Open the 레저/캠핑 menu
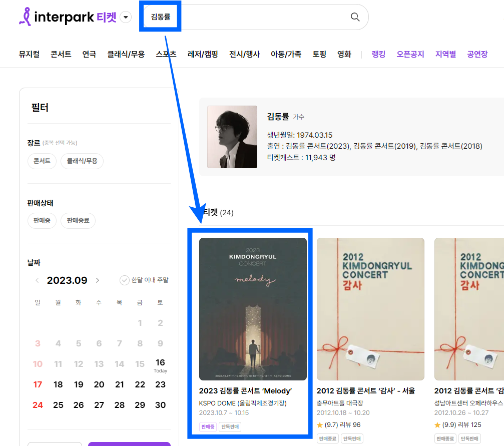The height and width of the screenshot is (446, 504). [203, 54]
